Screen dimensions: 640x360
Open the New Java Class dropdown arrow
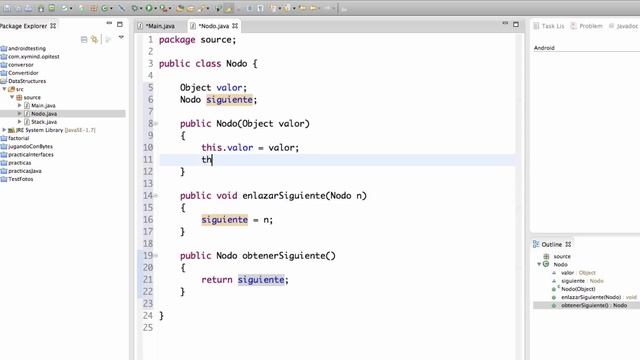point(111,8)
